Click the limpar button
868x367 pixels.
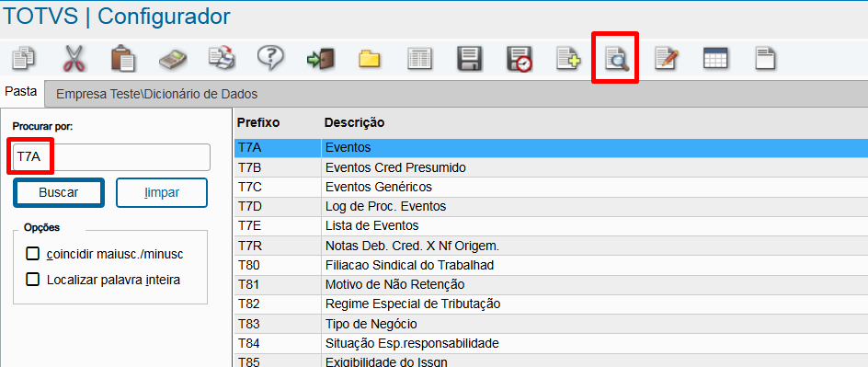coord(162,192)
